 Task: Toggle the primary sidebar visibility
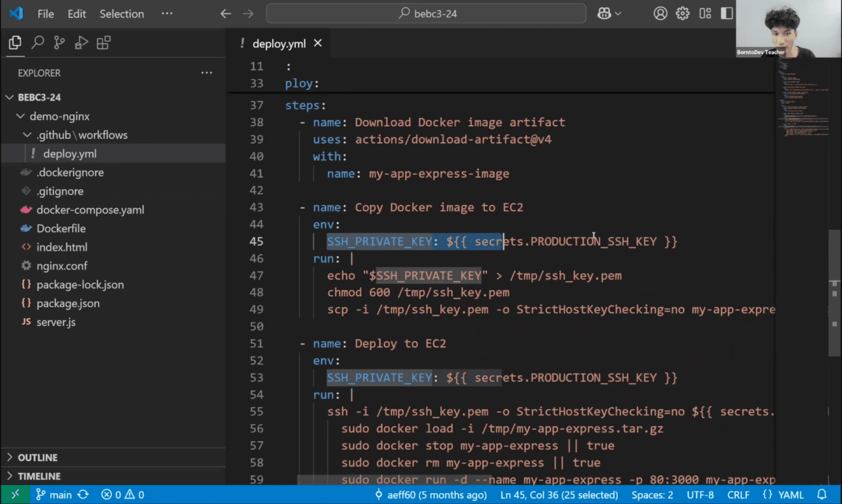pos(727,14)
